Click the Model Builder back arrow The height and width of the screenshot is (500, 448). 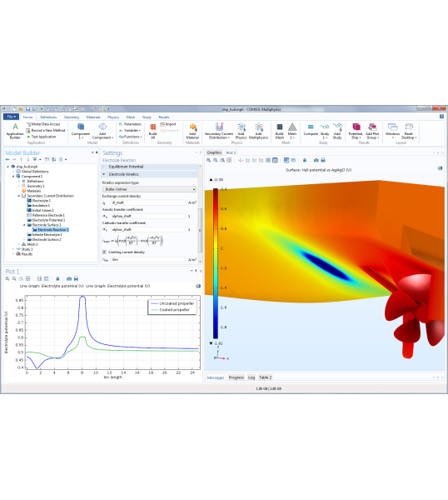point(7,159)
